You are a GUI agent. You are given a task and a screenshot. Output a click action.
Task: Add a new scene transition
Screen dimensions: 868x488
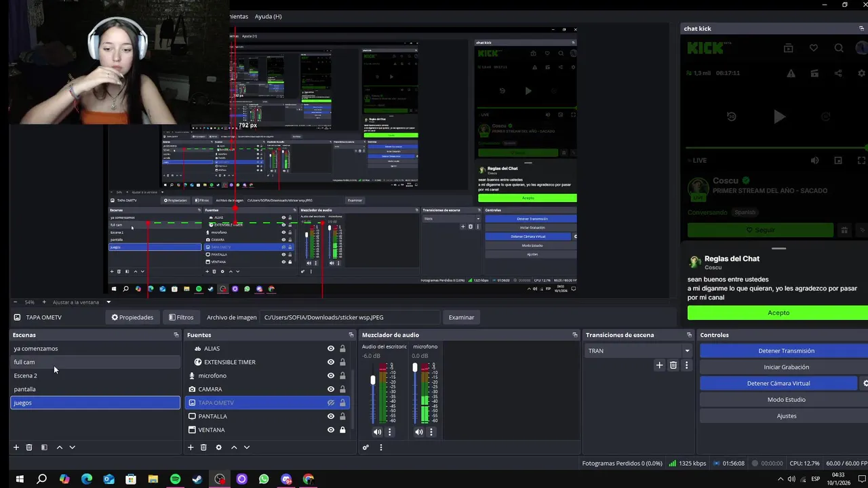[x=659, y=365]
